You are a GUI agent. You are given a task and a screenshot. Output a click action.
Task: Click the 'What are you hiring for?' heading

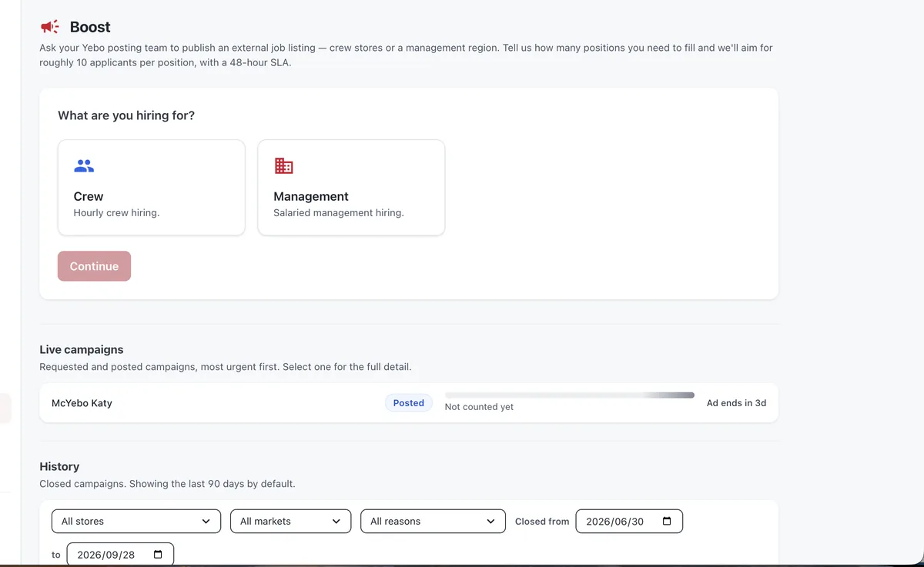click(x=126, y=115)
